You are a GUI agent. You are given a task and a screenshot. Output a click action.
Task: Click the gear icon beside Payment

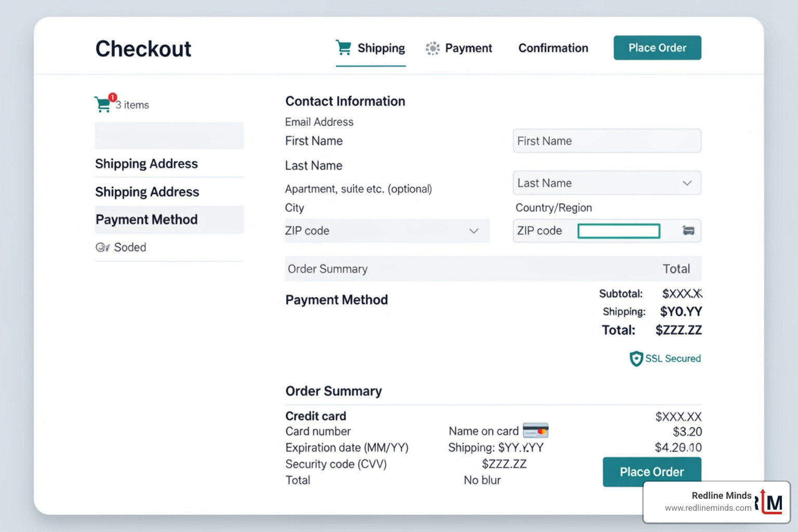[432, 48]
